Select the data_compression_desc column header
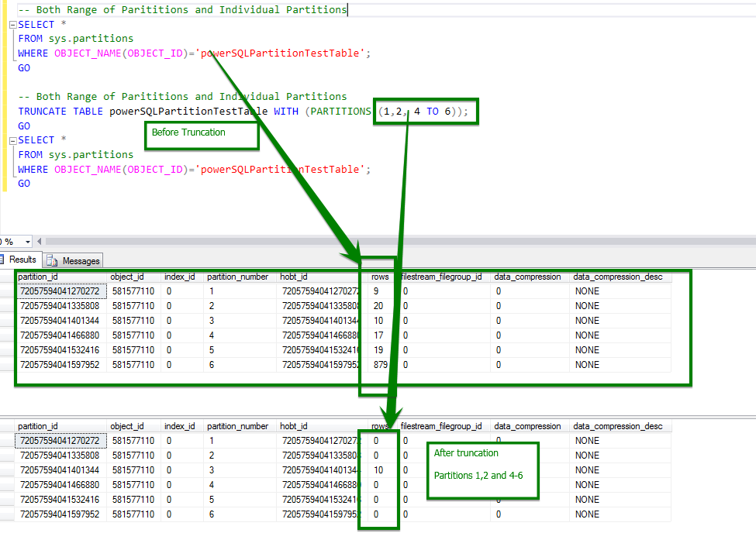756x533 pixels. click(616, 276)
